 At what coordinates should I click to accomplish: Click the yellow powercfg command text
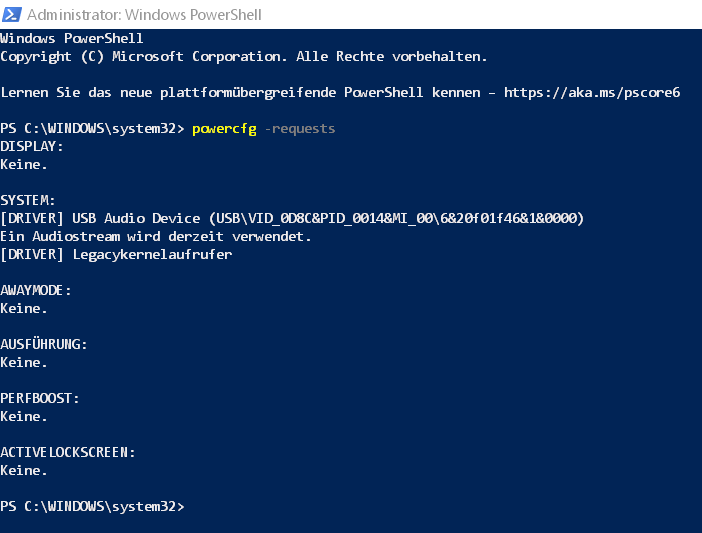pos(223,129)
